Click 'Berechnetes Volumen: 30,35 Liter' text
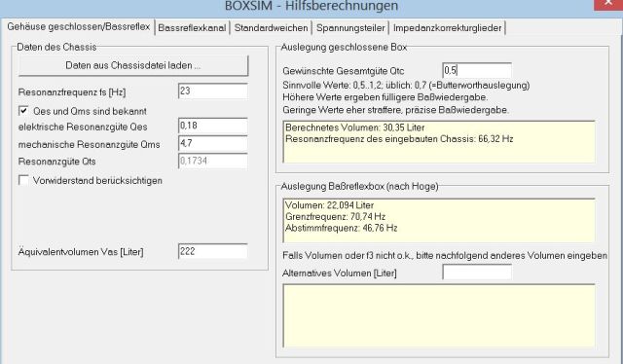Image resolution: width=623 pixels, height=364 pixels. pyautogui.click(x=354, y=127)
